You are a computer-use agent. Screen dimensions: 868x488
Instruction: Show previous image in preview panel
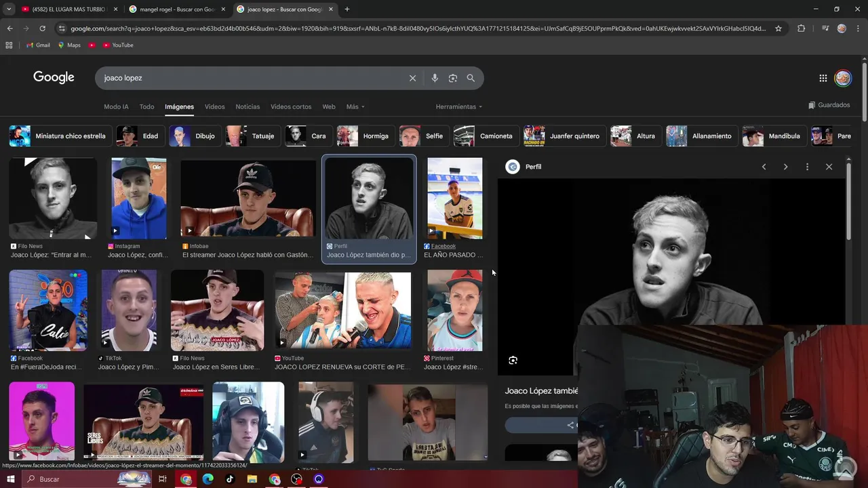click(x=764, y=167)
